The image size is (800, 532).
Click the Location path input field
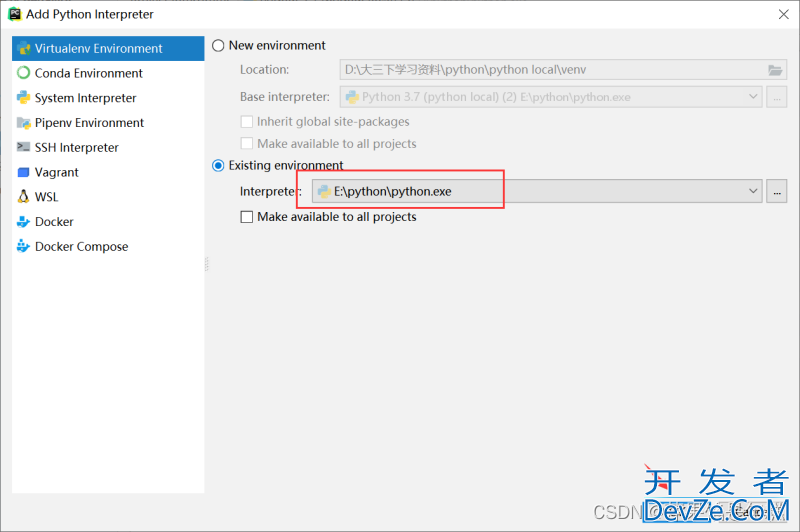pyautogui.click(x=563, y=70)
